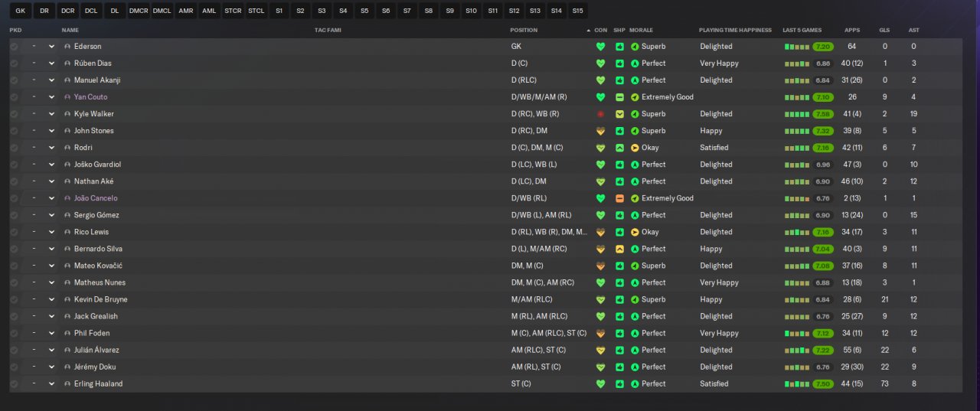Click Ederson's last 5 games form bars
Viewport: 980px width, 411px height.
[797, 47]
